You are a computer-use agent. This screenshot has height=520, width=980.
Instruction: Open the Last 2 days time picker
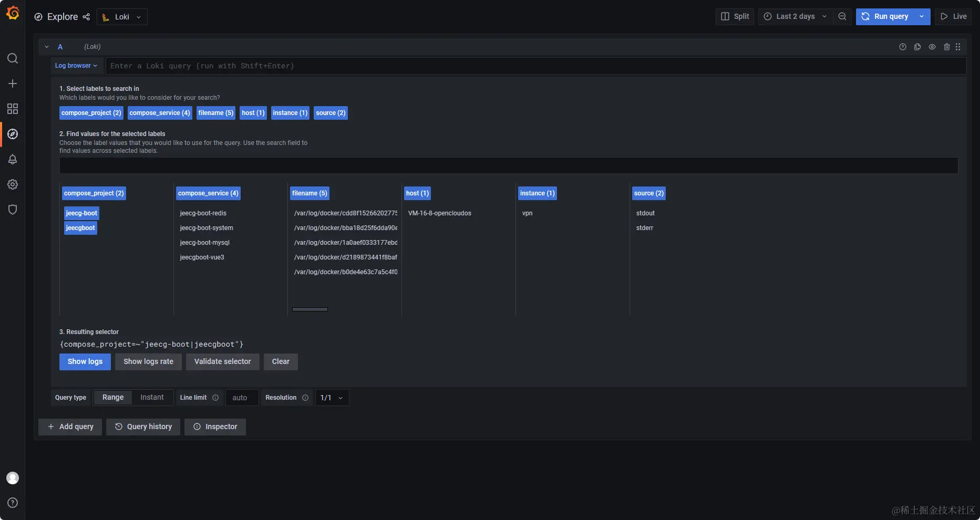[796, 16]
